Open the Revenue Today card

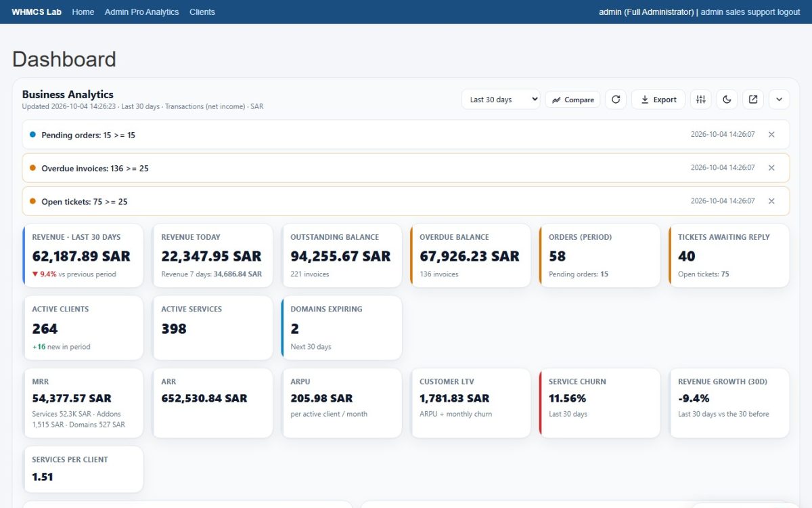pyautogui.click(x=213, y=256)
